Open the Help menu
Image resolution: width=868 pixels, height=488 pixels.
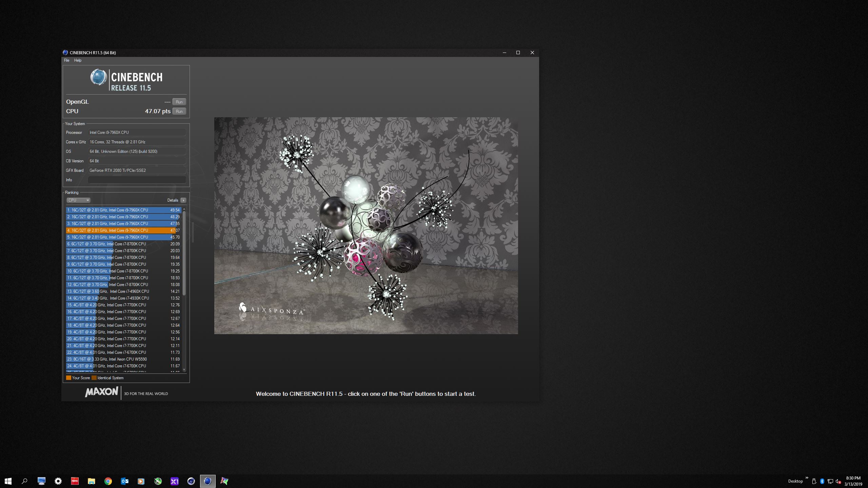pos(78,60)
